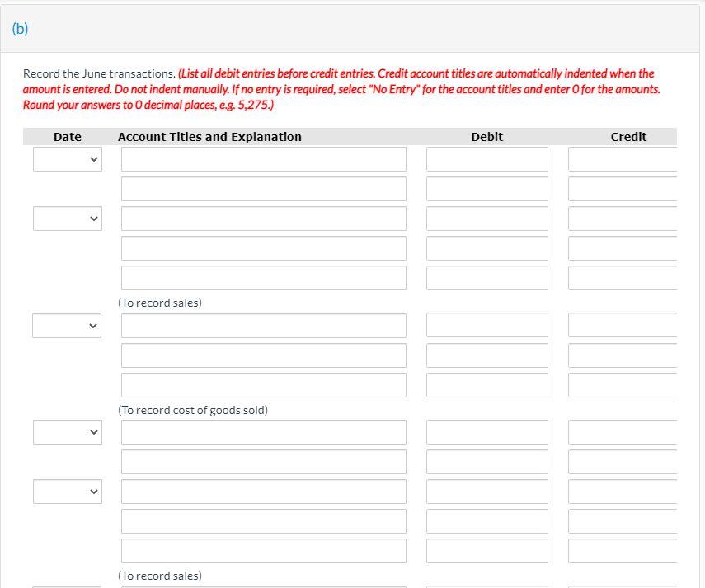Open the second Date dropdown from the top

click(x=68, y=219)
